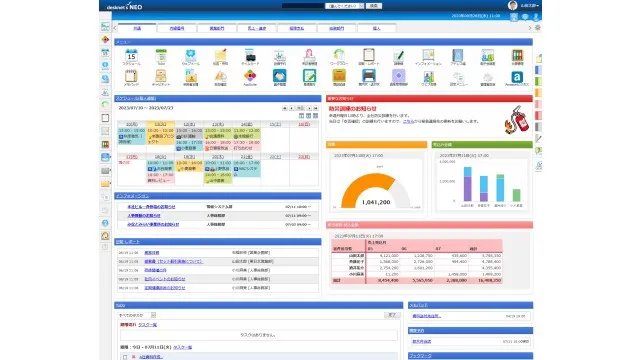The width and height of the screenshot is (640, 360).
Task: Open the Cabinet drawer icon
Action: click(x=161, y=76)
